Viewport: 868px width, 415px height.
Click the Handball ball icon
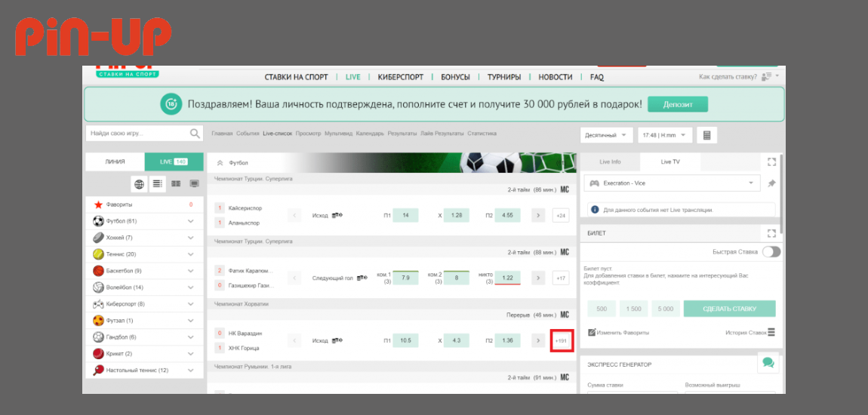[x=98, y=337]
